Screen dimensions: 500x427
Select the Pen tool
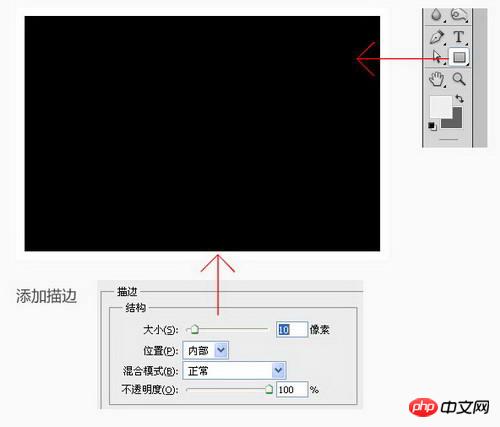(x=437, y=37)
